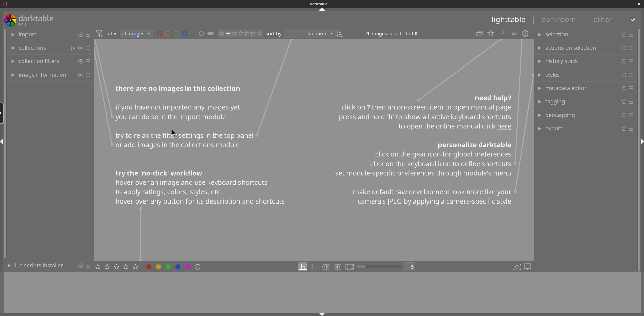
Task: Click the question mark help icon
Action: [502, 34]
